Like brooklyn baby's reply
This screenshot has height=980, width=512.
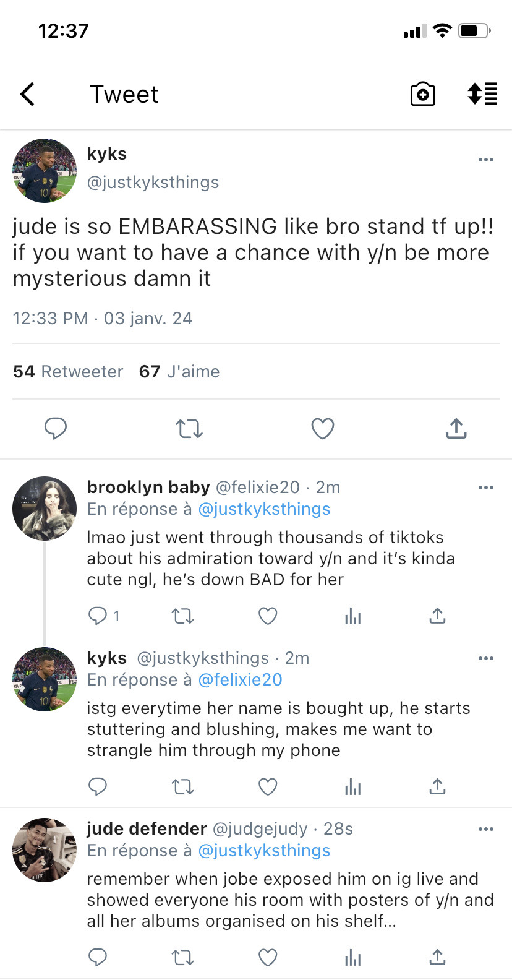coord(268,616)
